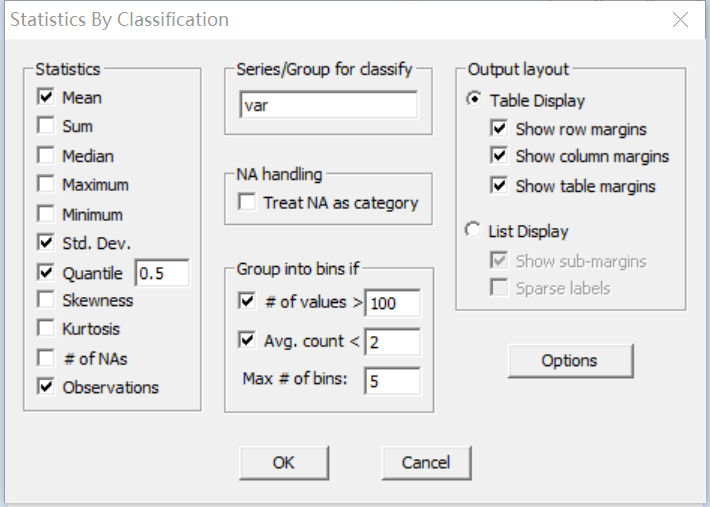
Task: Select the Table Display radio button
Action: (x=473, y=100)
